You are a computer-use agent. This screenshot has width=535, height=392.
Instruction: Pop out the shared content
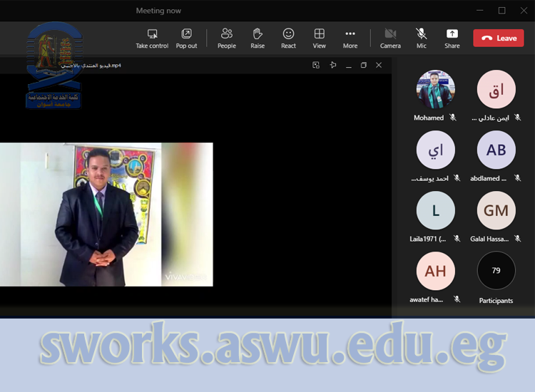click(x=186, y=38)
